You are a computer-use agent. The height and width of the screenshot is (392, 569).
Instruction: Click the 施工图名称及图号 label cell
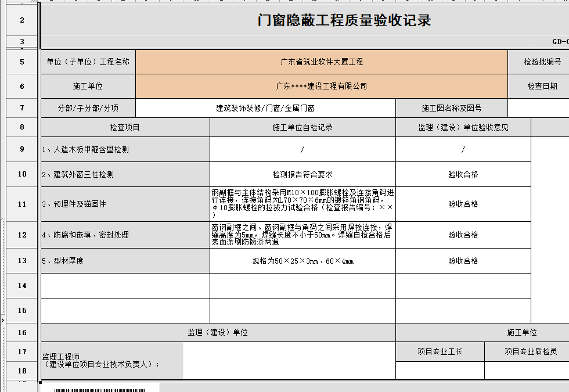click(451, 108)
